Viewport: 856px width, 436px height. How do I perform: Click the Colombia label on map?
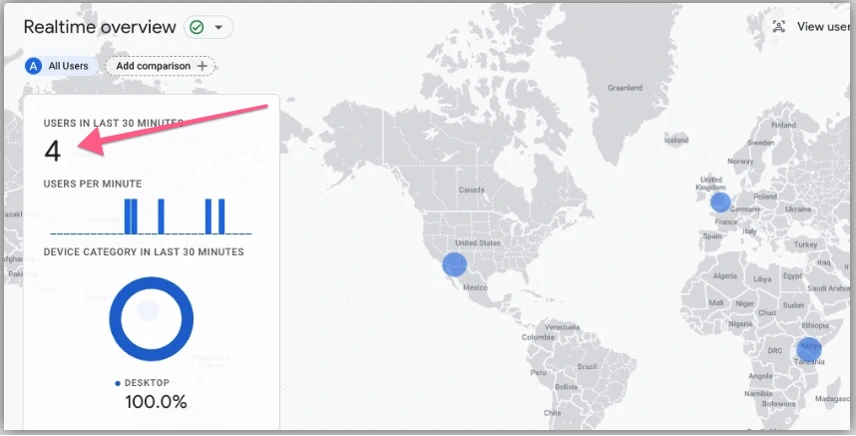click(538, 337)
